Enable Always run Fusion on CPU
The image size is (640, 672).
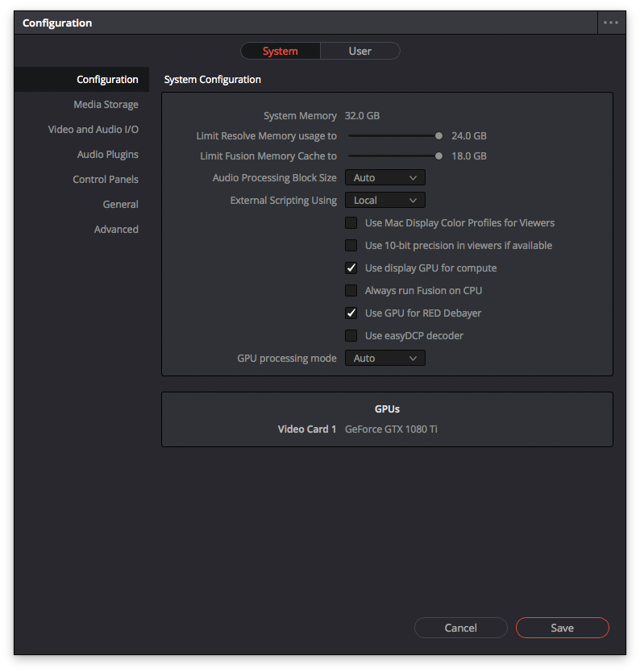351,291
